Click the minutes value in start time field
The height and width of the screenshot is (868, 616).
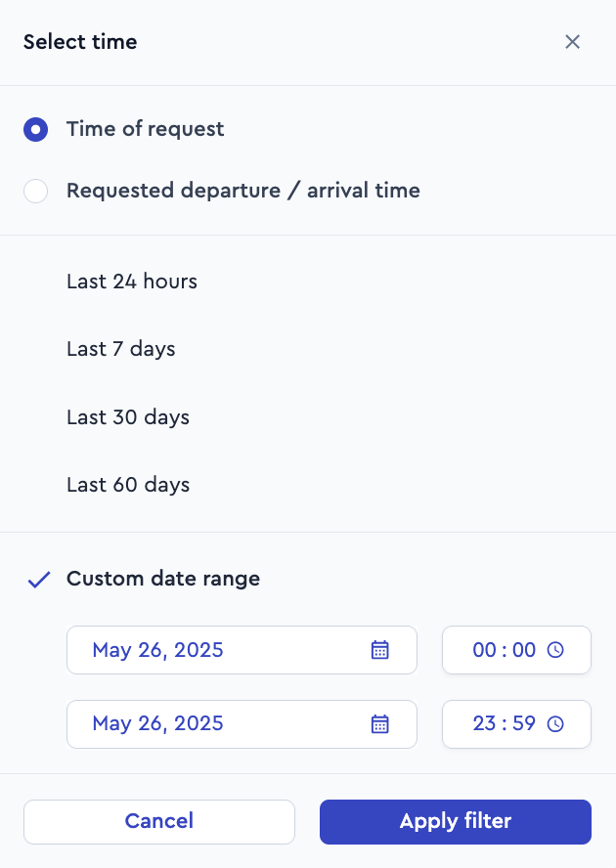pos(524,650)
